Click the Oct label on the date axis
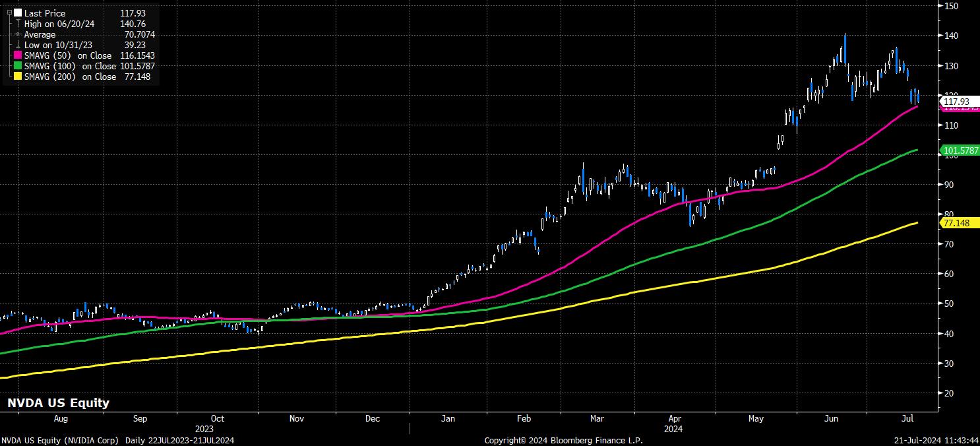This screenshot has width=980, height=446. point(218,418)
